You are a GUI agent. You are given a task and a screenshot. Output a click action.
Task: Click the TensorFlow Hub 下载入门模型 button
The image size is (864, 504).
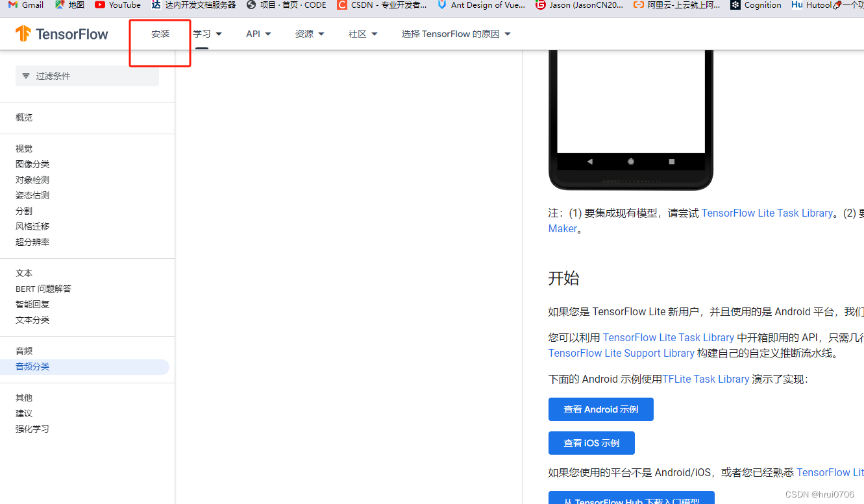pos(632,498)
